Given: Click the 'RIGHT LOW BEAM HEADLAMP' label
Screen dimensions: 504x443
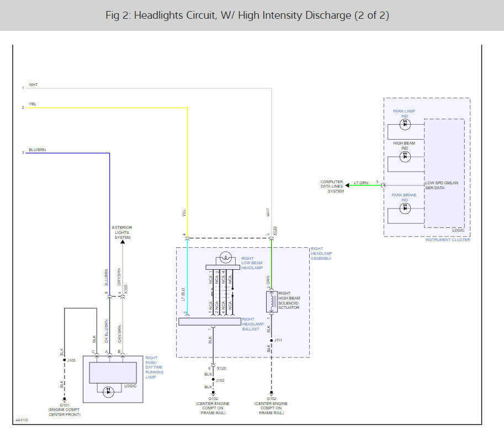Looking at the screenshot, I should [252, 263].
